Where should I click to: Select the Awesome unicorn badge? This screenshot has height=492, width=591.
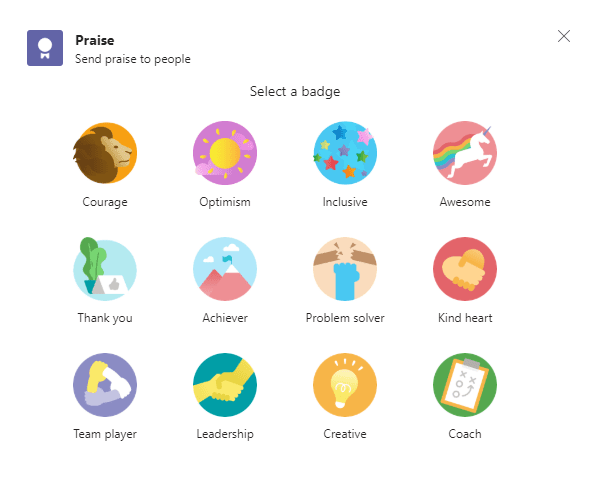(465, 153)
